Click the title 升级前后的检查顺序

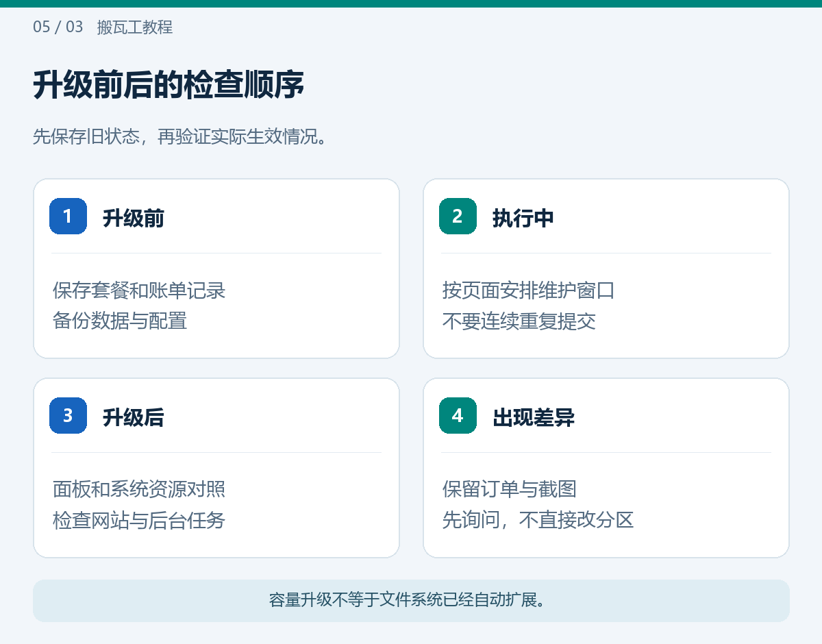coord(169,86)
